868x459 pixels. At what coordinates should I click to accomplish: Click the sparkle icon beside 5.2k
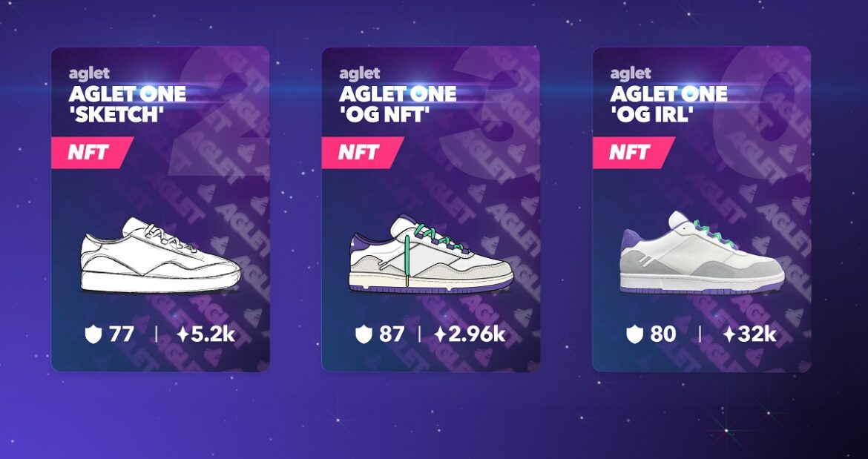(x=183, y=334)
